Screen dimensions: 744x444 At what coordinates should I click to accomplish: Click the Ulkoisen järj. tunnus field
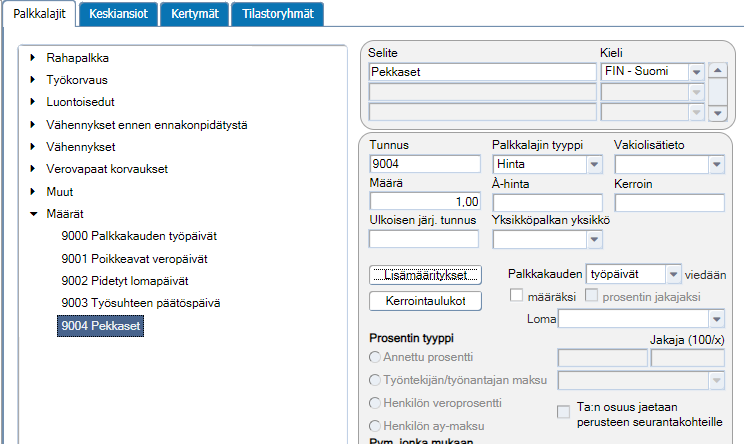424,239
